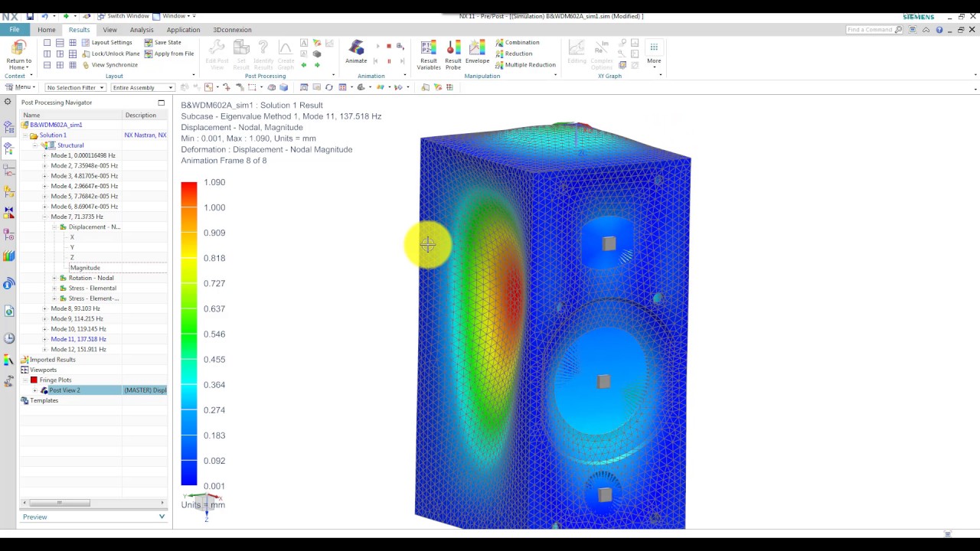Select Mode 12, 151.911 Hz in tree

pos(78,349)
